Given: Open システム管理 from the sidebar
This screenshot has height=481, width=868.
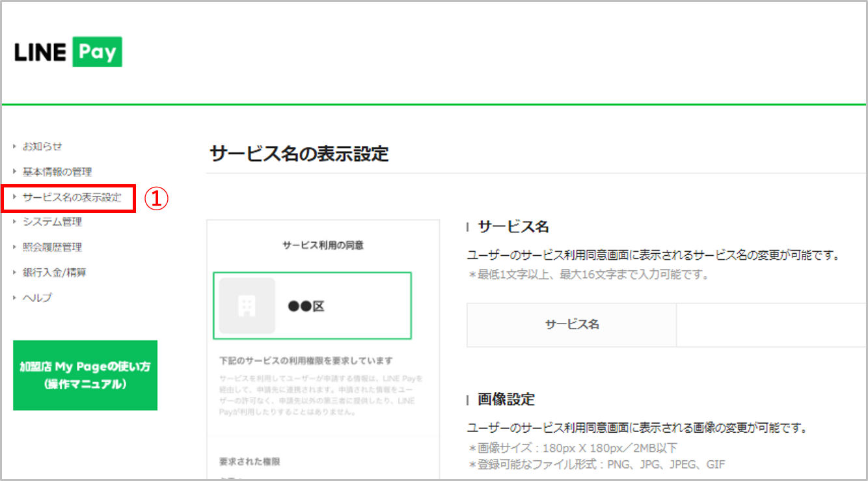Looking at the screenshot, I should [x=52, y=222].
